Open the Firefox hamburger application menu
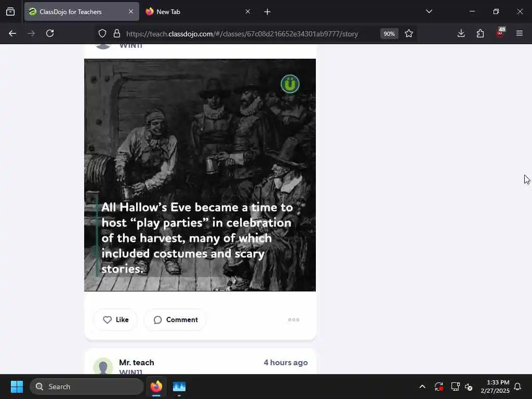 tap(519, 33)
